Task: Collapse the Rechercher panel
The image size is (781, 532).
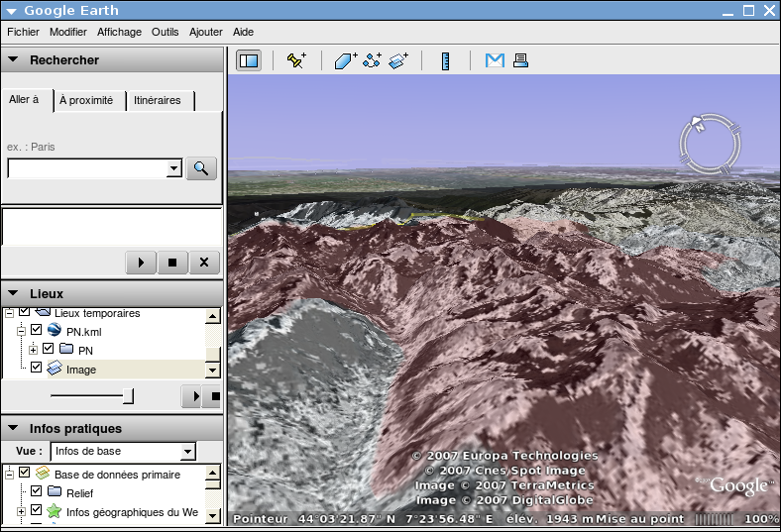Action: coord(14,59)
